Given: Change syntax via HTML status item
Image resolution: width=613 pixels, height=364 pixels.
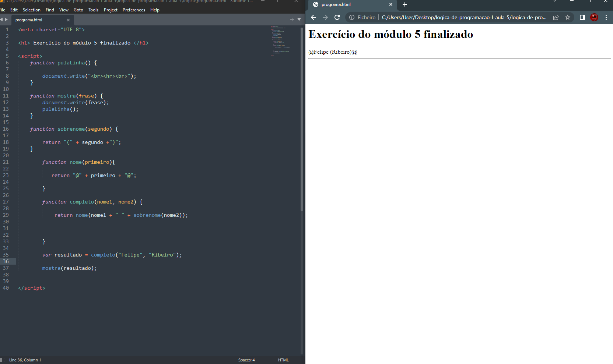Looking at the screenshot, I should (x=283, y=360).
